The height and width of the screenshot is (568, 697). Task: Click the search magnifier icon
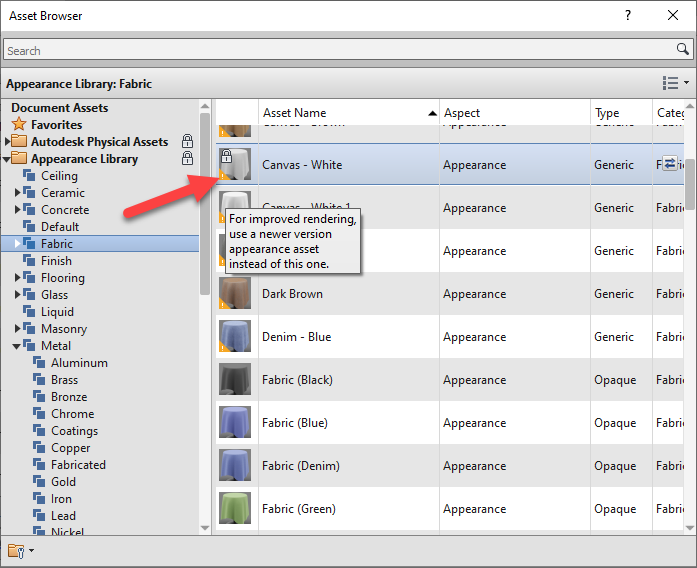click(682, 49)
